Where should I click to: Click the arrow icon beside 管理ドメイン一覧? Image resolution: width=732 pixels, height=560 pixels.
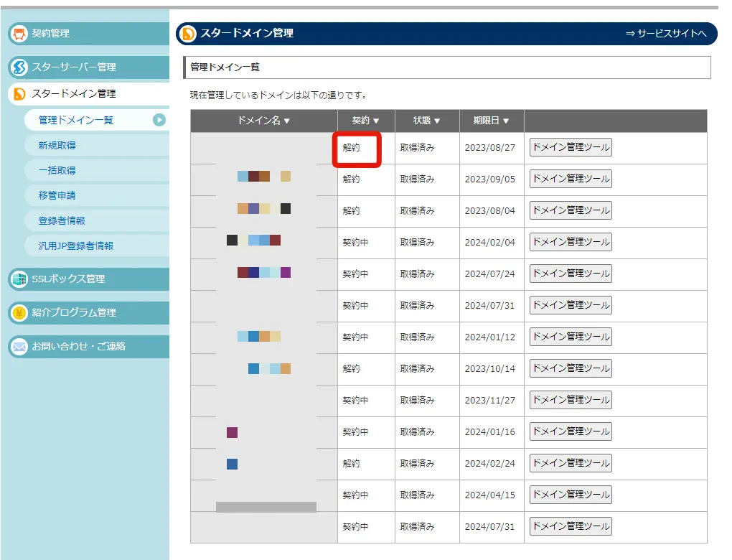[159, 120]
